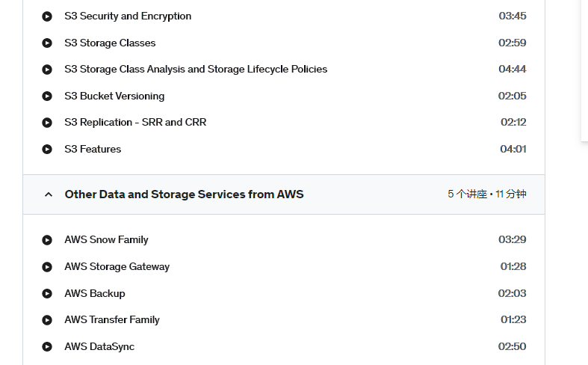Select the AWS Transfer Family lecture title
The image size is (588, 365).
pyautogui.click(x=112, y=320)
